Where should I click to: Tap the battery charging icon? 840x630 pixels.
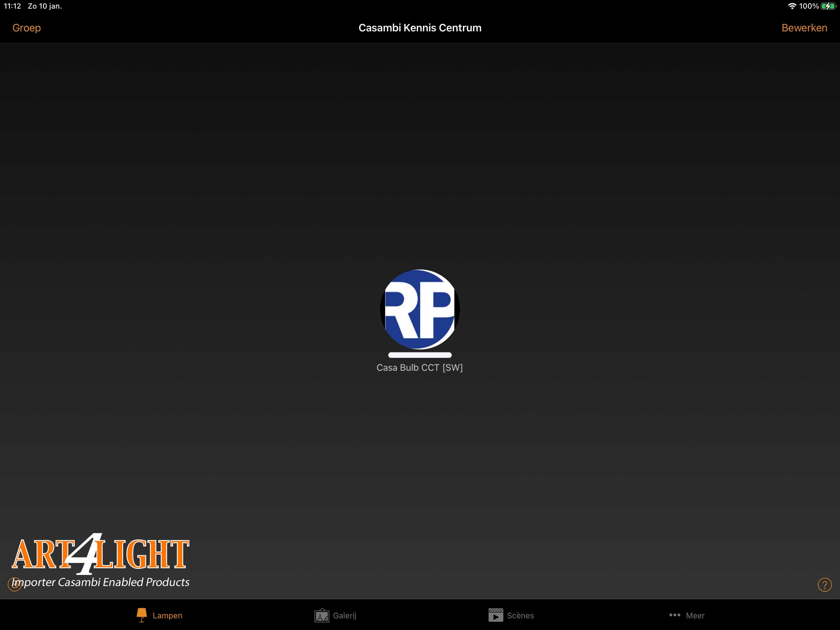pyautogui.click(x=828, y=6)
